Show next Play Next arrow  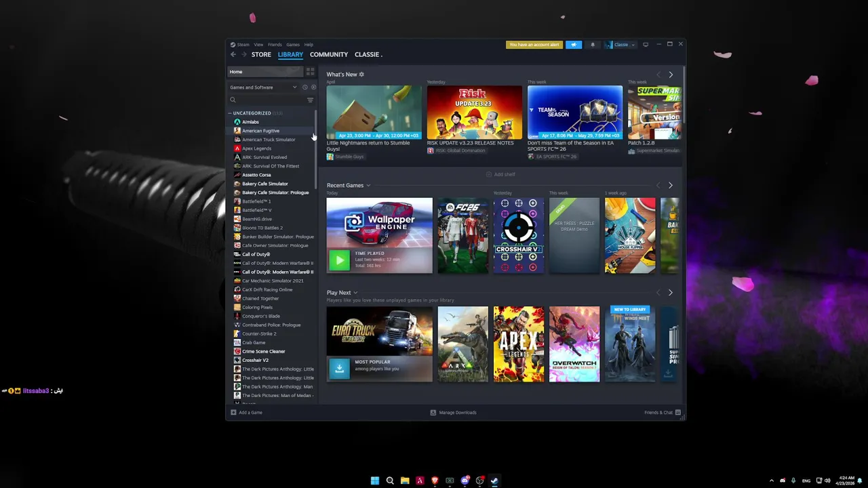[x=671, y=293]
